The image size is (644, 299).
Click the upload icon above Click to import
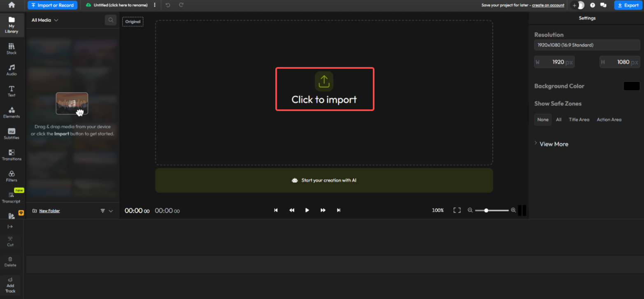click(x=324, y=81)
